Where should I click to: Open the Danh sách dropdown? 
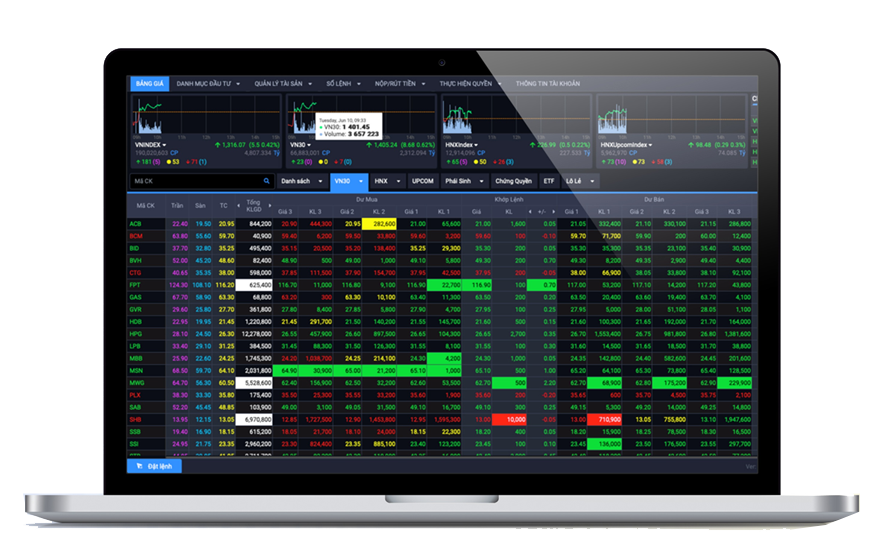(302, 181)
